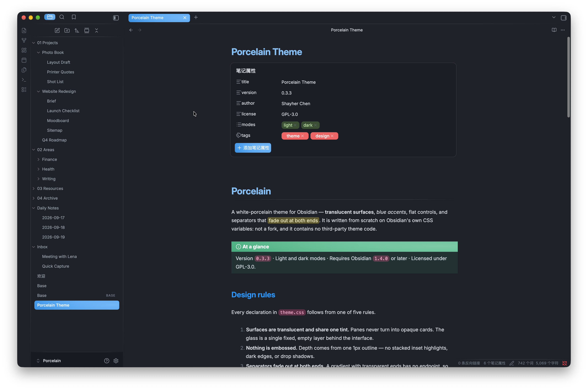Change file sort order
The width and height of the screenshot is (588, 390).
pos(77,30)
